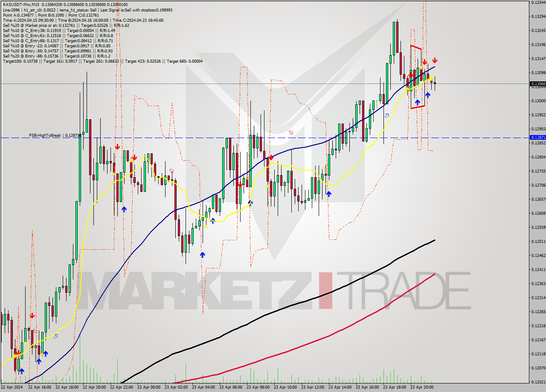Click the '23 Apr 10:00' time label
Screen dimensions: 546x392
[285, 387]
